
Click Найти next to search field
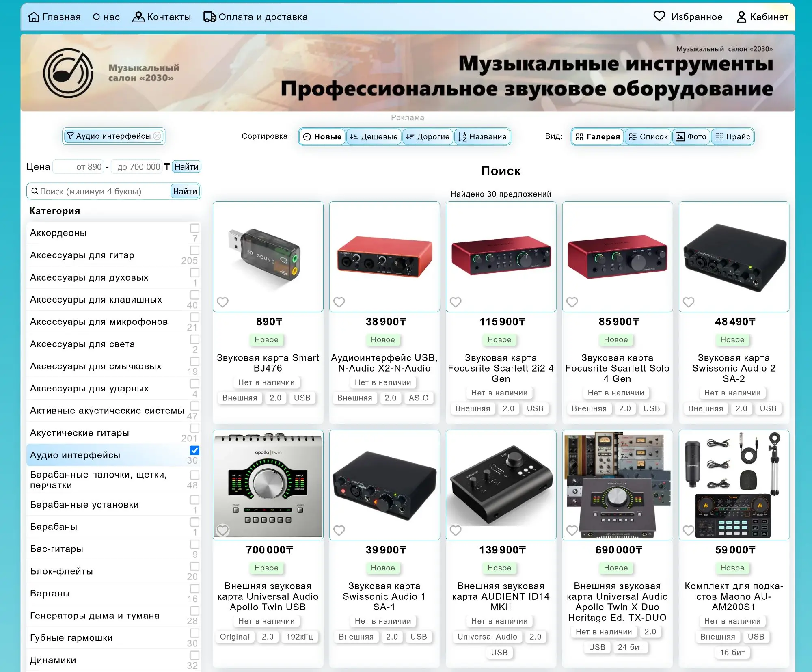[185, 191]
